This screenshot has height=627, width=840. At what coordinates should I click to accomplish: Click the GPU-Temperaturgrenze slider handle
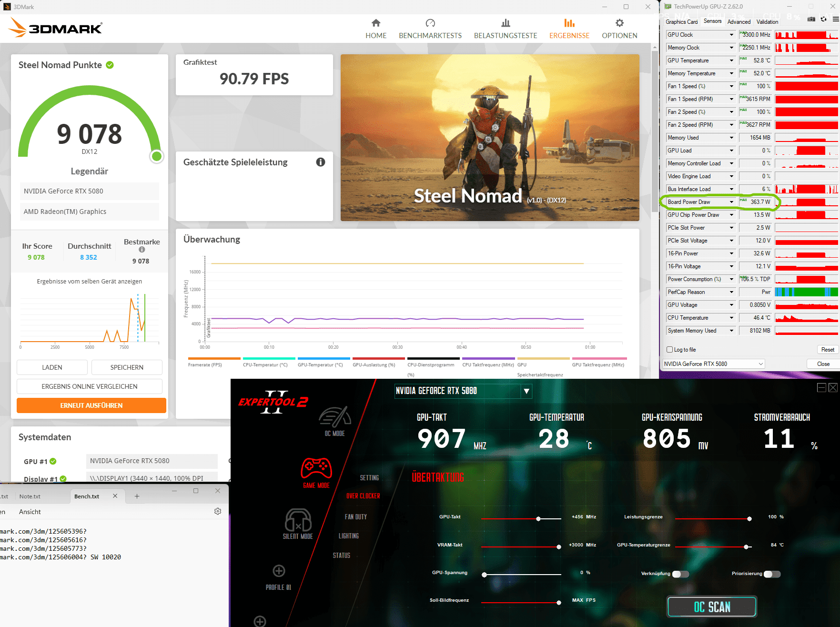click(746, 546)
